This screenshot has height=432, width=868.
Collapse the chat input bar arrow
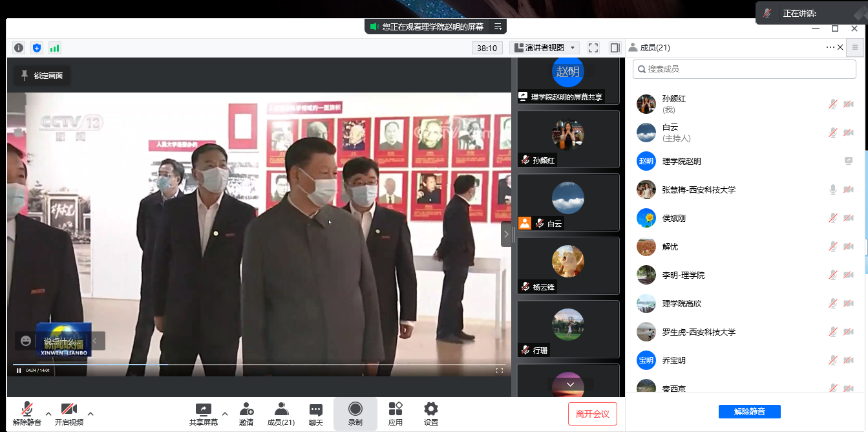(94, 341)
